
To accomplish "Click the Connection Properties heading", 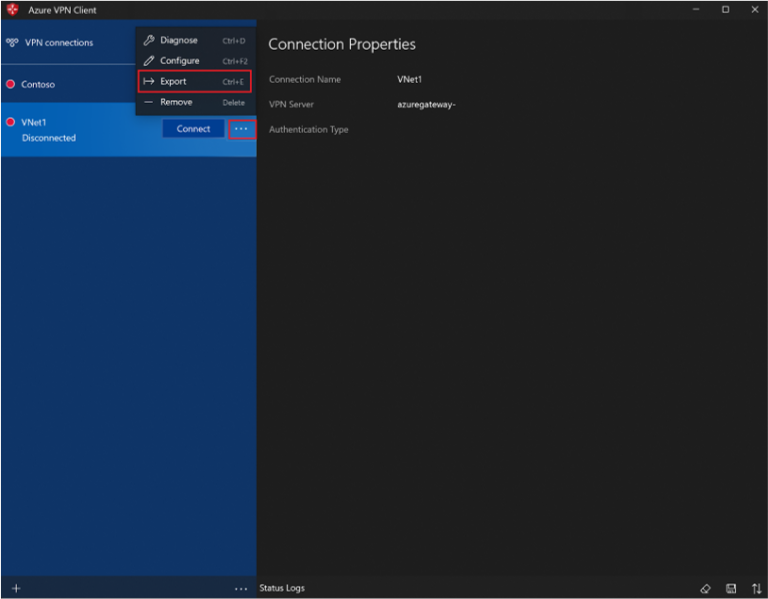I will [342, 45].
